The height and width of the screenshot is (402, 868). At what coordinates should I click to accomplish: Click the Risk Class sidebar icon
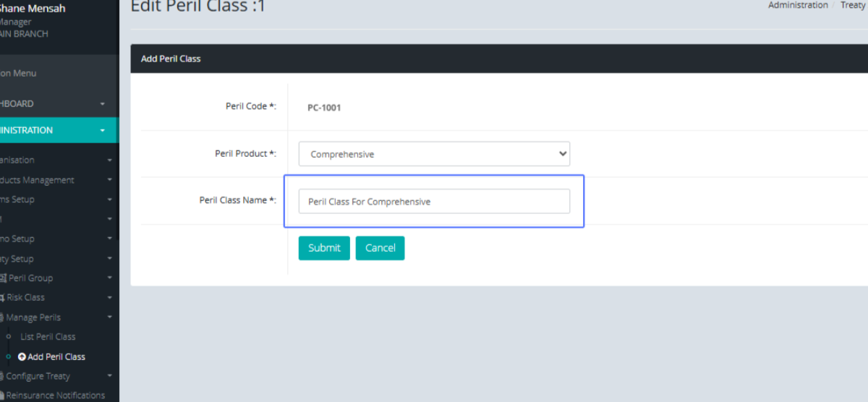(2, 297)
